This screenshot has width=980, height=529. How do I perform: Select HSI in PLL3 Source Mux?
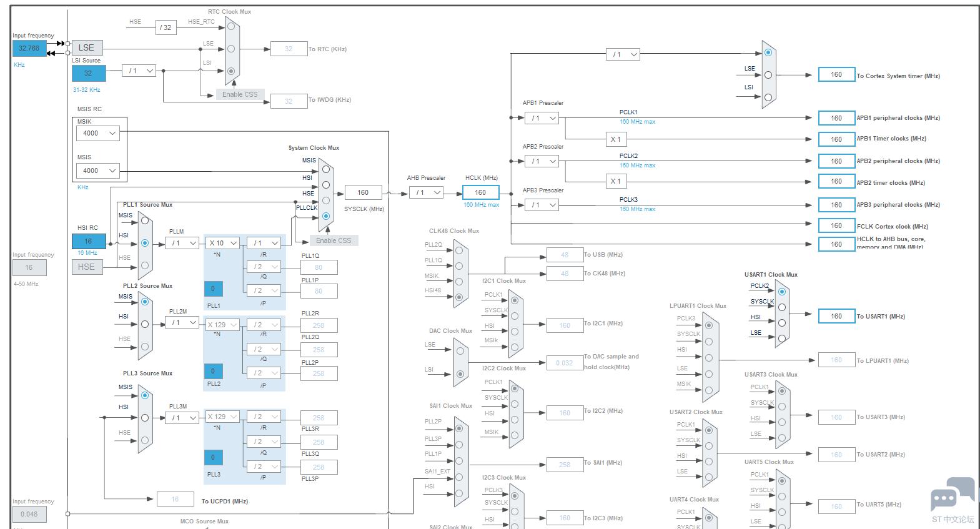[x=145, y=418]
